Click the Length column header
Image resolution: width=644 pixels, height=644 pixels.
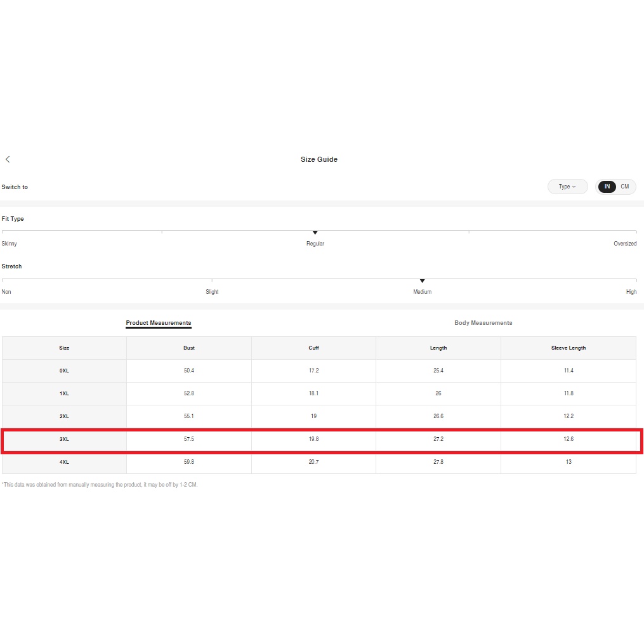(438, 348)
